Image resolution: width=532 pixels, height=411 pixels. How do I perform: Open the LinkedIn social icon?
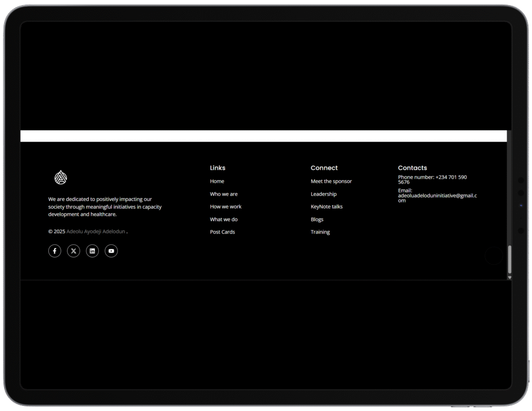(x=92, y=251)
